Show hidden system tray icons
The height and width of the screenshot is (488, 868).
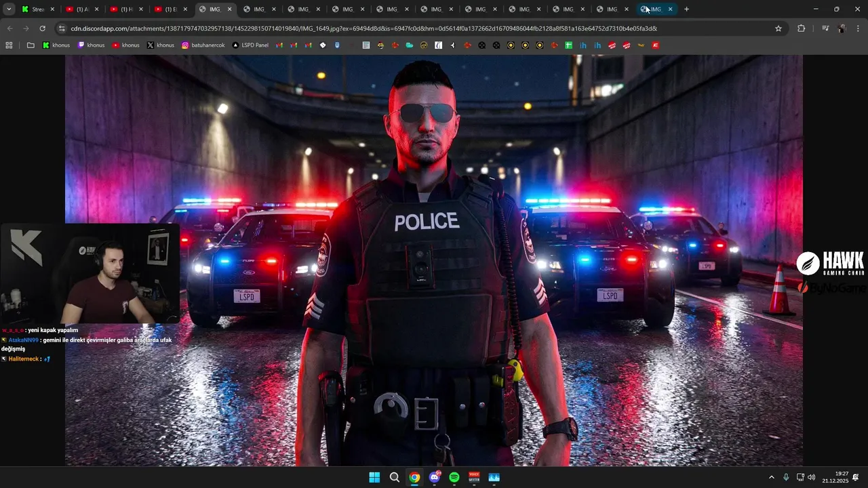(x=771, y=477)
